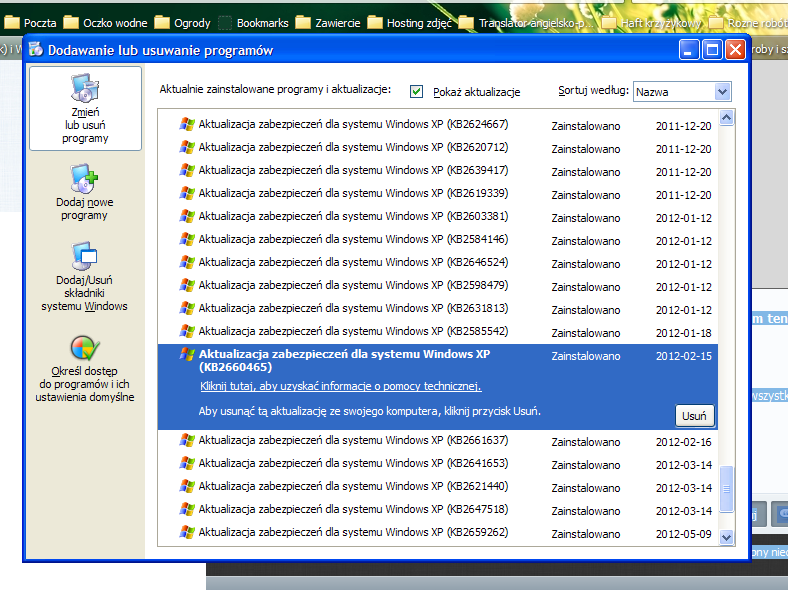788x590 pixels.
Task: Select the update row KB2631813
Action: click(x=438, y=309)
